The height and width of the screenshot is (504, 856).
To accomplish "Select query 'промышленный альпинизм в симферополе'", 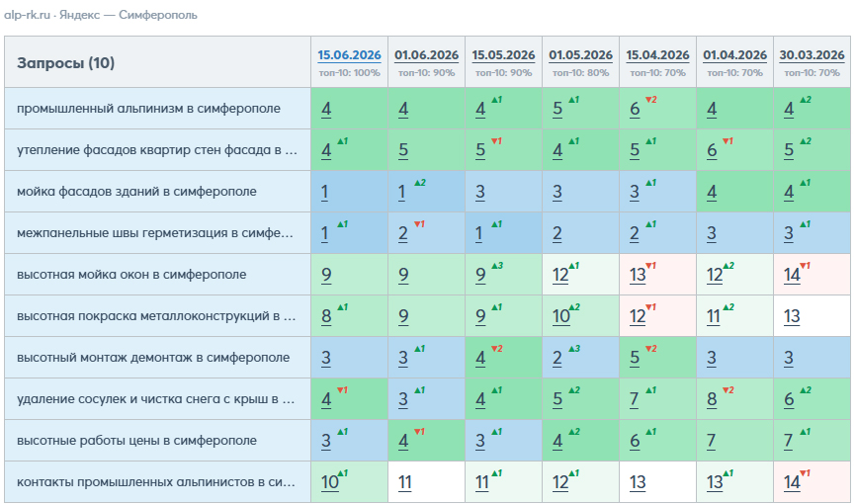I will point(148,108).
